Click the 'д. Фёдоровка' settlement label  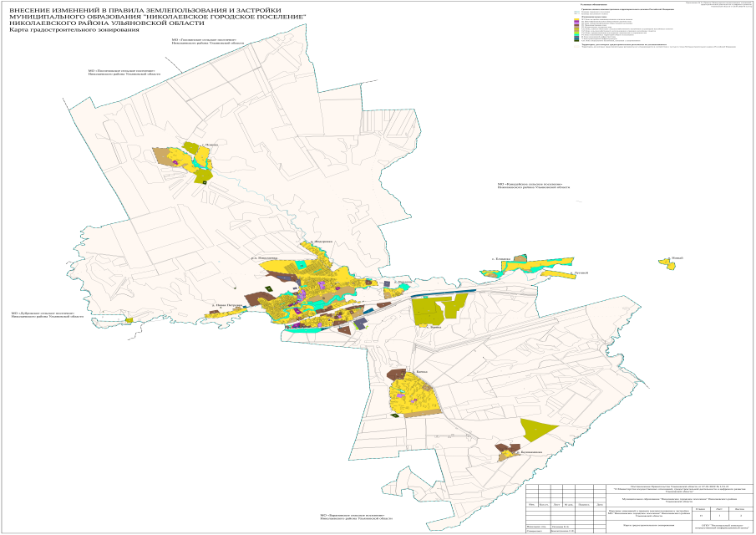click(321, 242)
